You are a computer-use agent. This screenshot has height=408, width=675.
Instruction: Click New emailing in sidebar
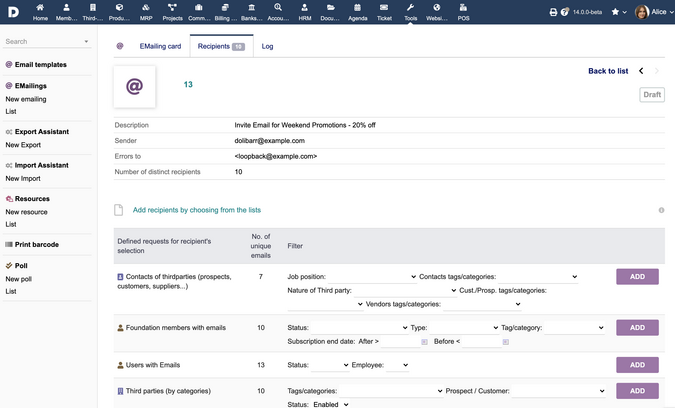tap(26, 99)
